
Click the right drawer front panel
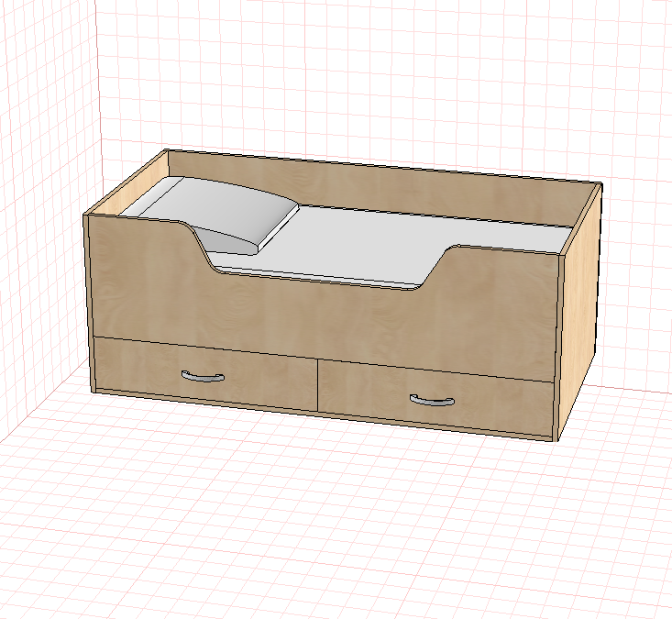click(x=435, y=398)
